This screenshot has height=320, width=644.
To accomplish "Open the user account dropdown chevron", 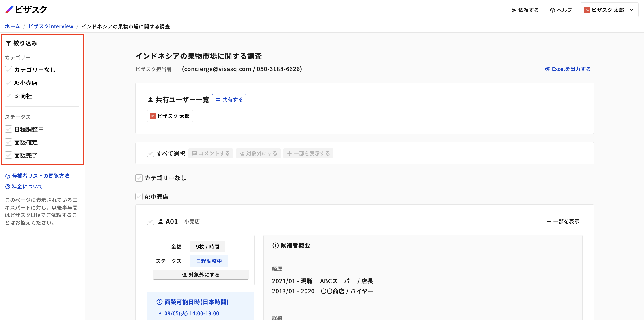I will click(631, 10).
